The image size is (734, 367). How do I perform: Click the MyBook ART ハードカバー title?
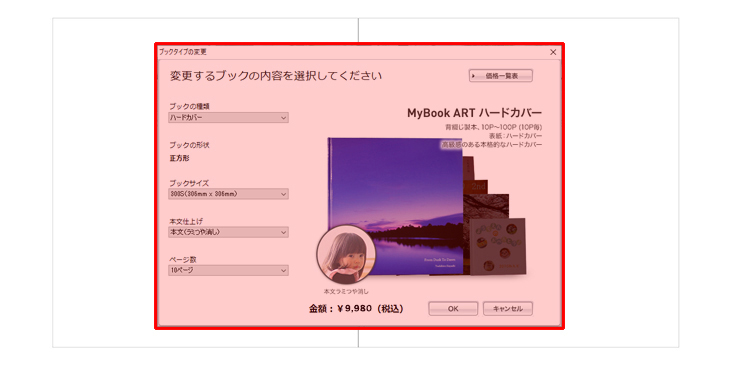(x=474, y=113)
